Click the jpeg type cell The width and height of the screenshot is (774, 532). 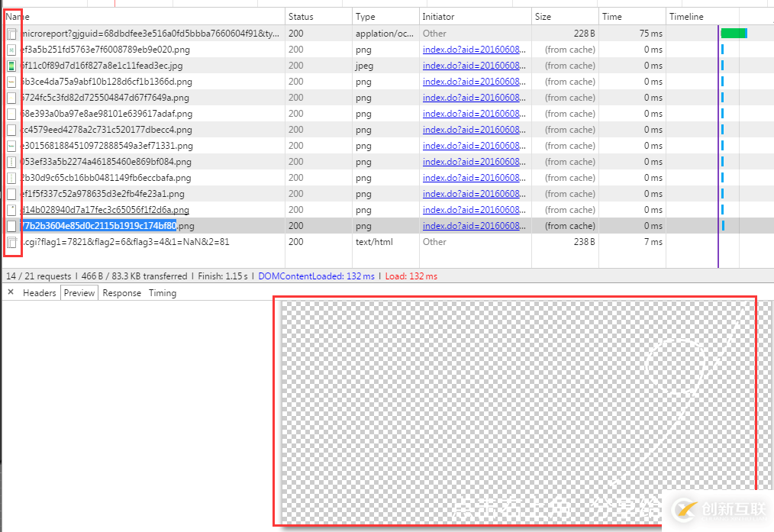pos(364,66)
